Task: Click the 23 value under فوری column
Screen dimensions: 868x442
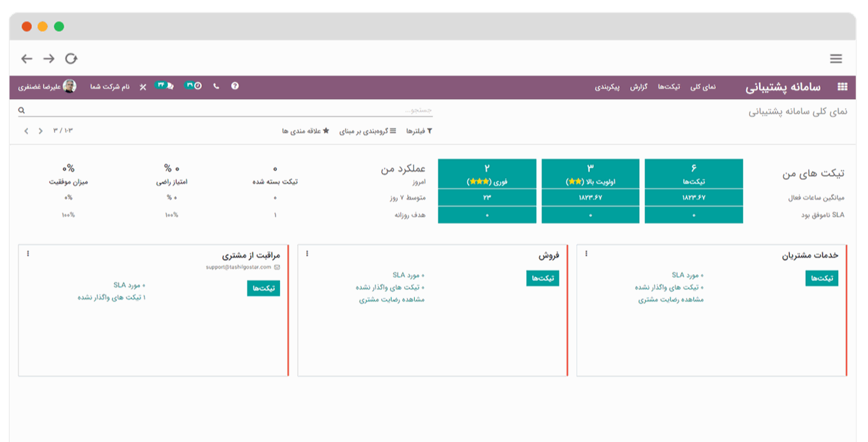Action: 487,197
